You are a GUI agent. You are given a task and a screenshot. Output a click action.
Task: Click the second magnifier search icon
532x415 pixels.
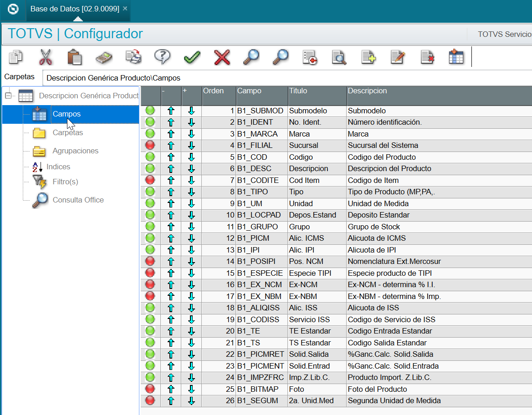(281, 57)
